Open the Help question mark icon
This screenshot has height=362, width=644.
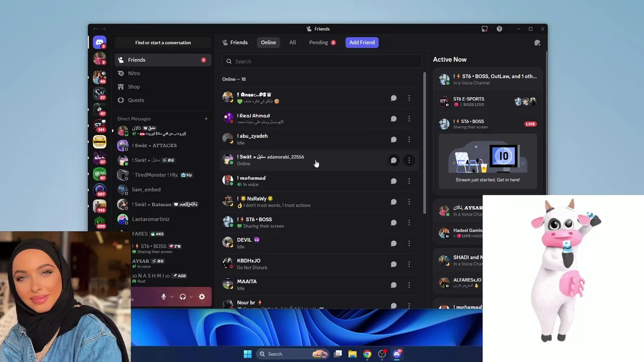point(499,29)
